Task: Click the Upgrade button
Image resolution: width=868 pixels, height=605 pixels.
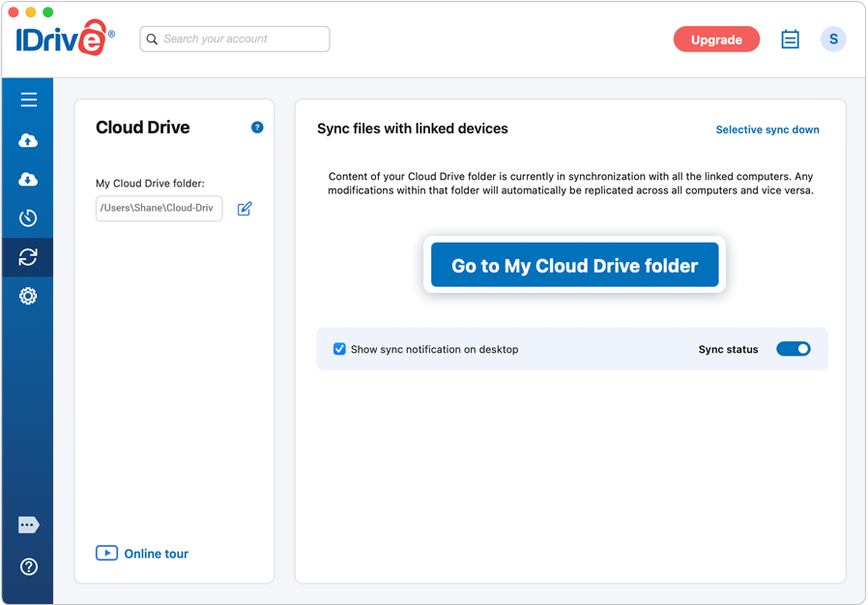Action: click(x=716, y=39)
